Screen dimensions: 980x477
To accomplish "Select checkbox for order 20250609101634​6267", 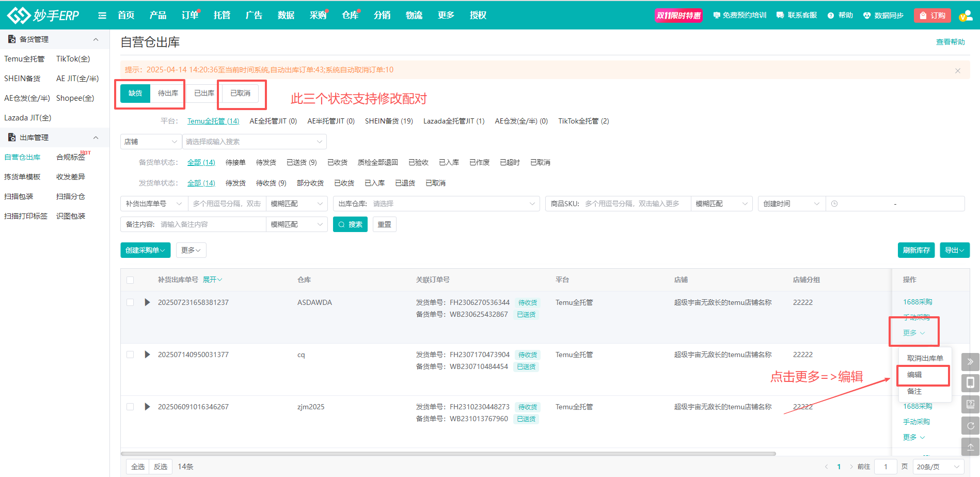I will [x=130, y=407].
